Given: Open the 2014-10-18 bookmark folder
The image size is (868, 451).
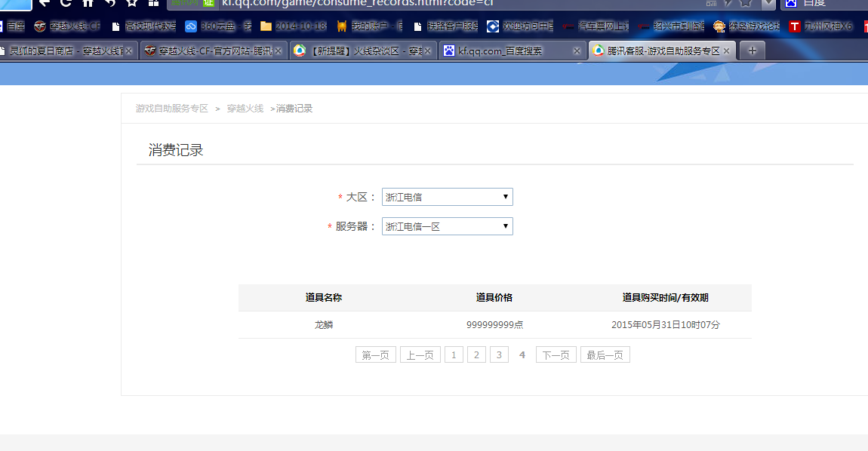Looking at the screenshot, I should [293, 26].
